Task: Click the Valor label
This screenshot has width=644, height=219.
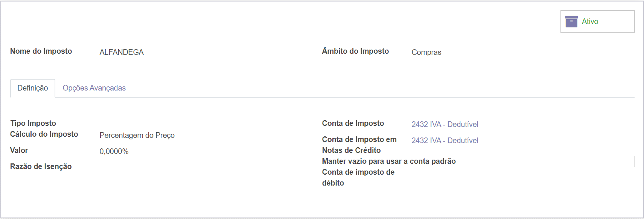Action: coord(19,150)
